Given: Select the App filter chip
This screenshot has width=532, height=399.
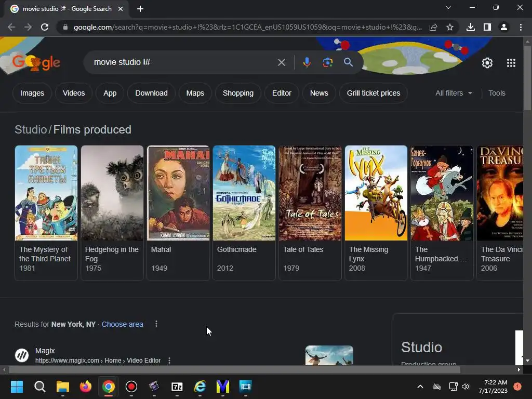Looking at the screenshot, I should [x=110, y=93].
